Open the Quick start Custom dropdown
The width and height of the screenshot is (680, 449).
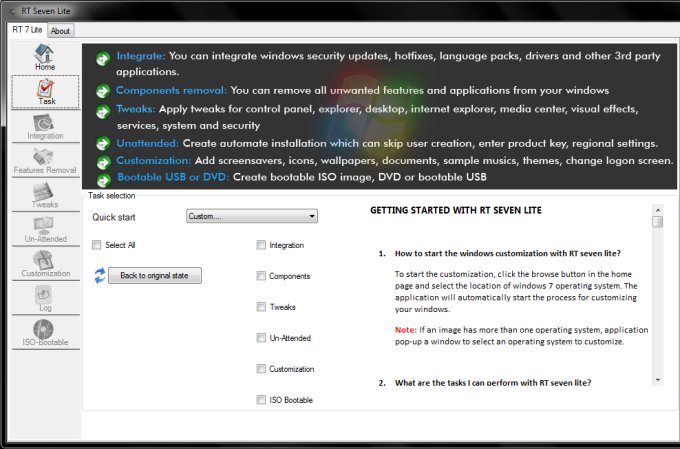[252, 216]
